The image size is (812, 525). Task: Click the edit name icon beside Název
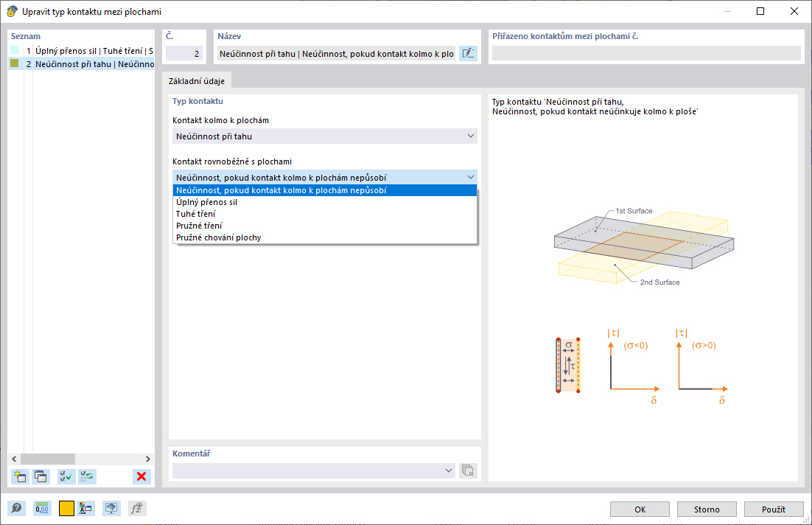468,53
